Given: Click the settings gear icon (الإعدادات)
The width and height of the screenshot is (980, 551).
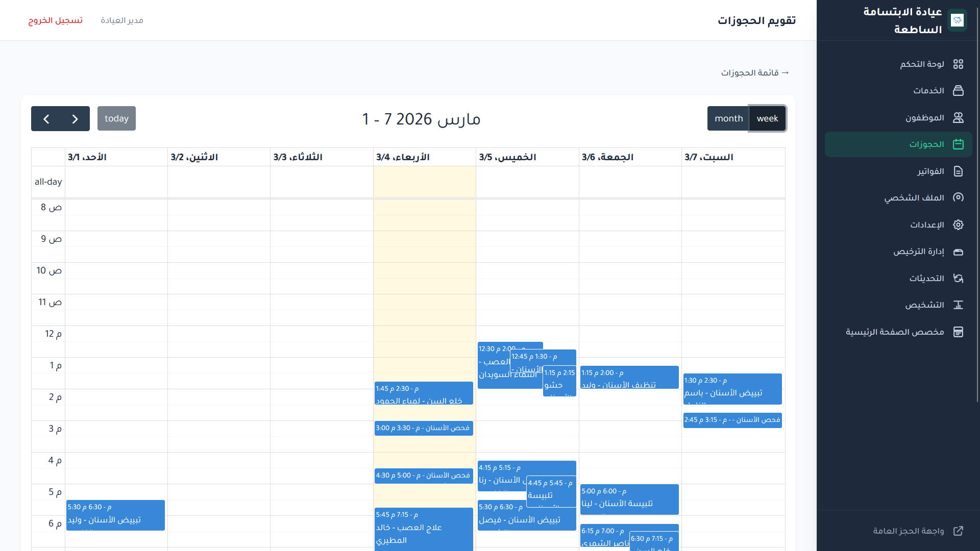Looking at the screenshot, I should click(x=958, y=225).
